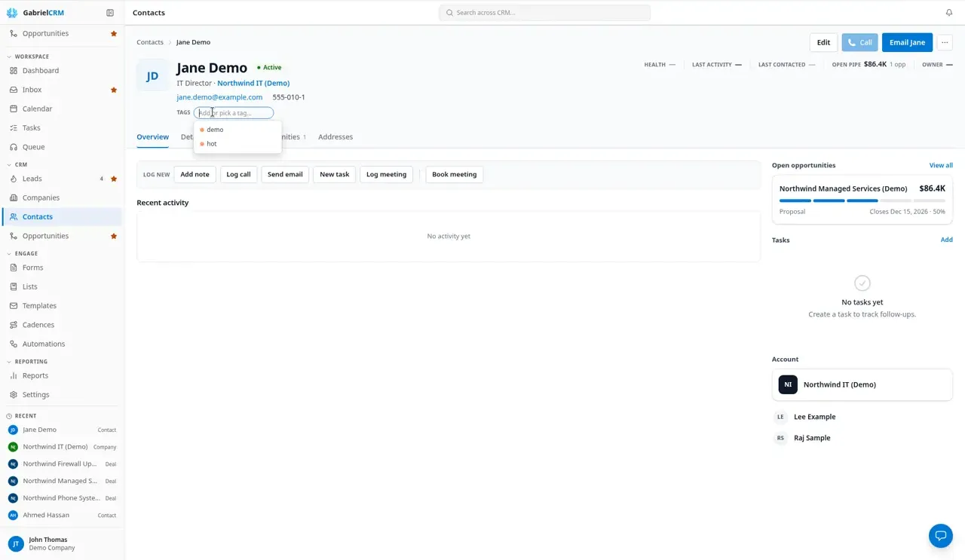Click View all open opportunities
This screenshot has height=560, width=965.
tap(941, 166)
